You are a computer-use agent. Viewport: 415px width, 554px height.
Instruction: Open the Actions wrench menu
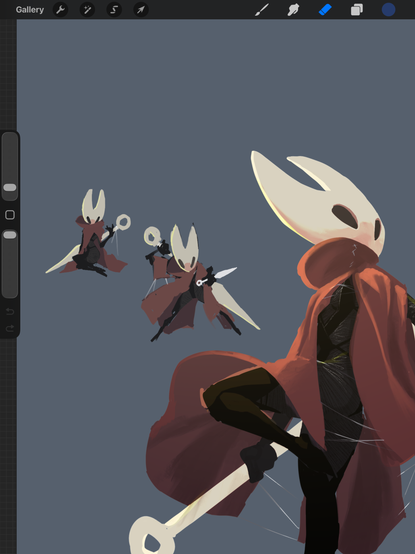tap(60, 10)
